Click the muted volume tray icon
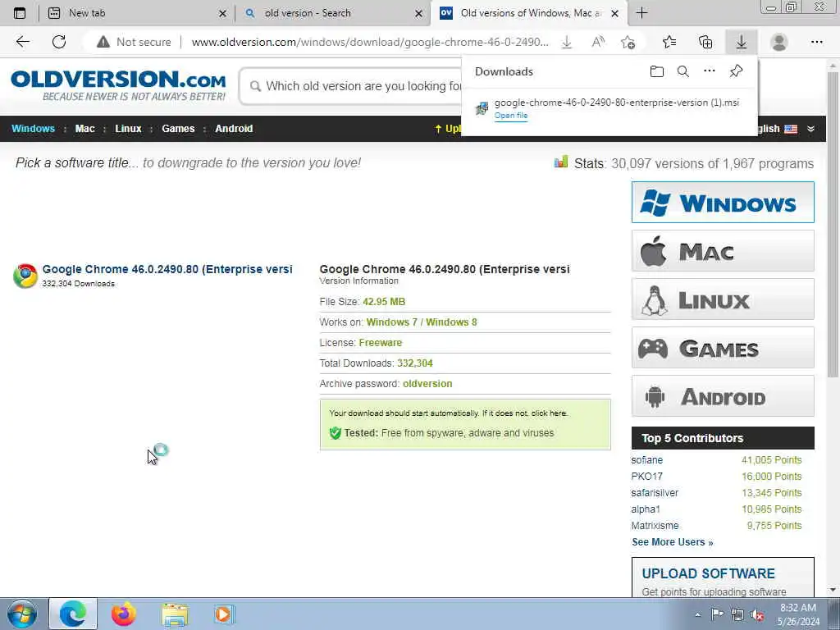Image resolution: width=840 pixels, height=630 pixels. click(x=757, y=614)
